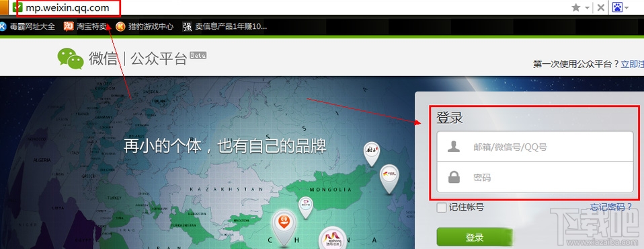Click the padlock icon
644x249 pixels.
pos(454,177)
